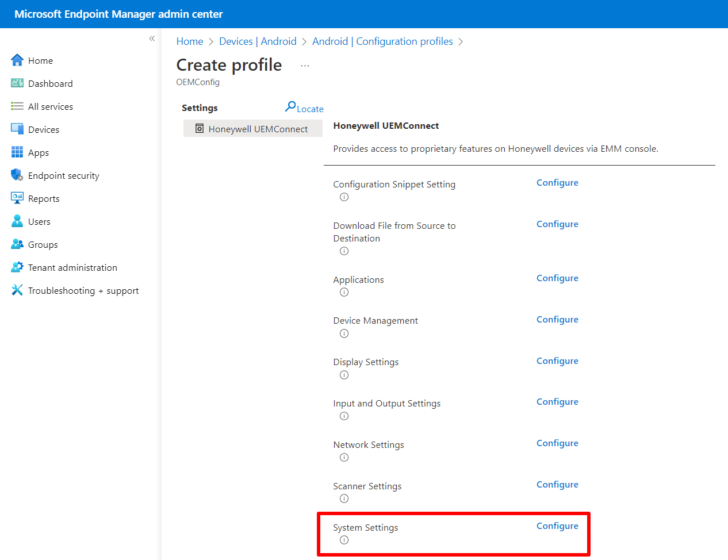Configure Download File from Source to Destination
Image resolution: width=728 pixels, height=560 pixels.
coord(557,224)
